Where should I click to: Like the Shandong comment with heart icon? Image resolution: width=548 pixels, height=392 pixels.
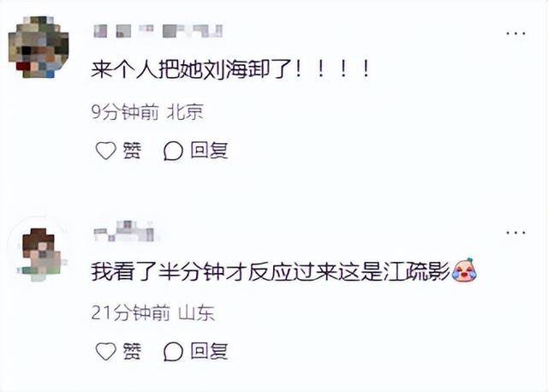pos(106,351)
